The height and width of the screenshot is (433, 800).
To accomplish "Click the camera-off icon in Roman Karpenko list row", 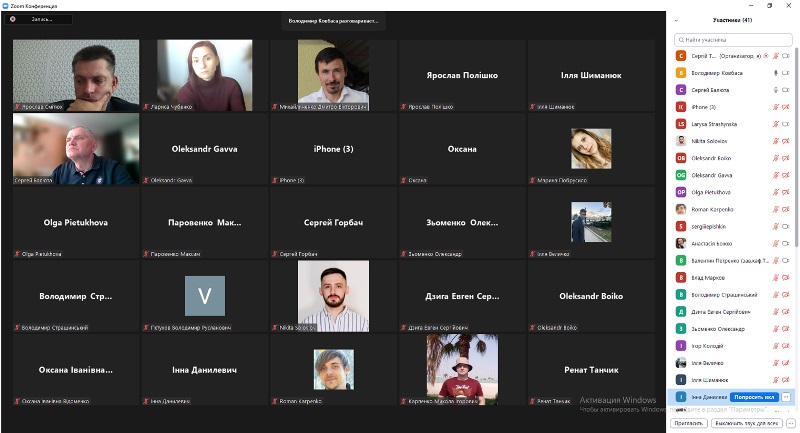I will (x=786, y=210).
